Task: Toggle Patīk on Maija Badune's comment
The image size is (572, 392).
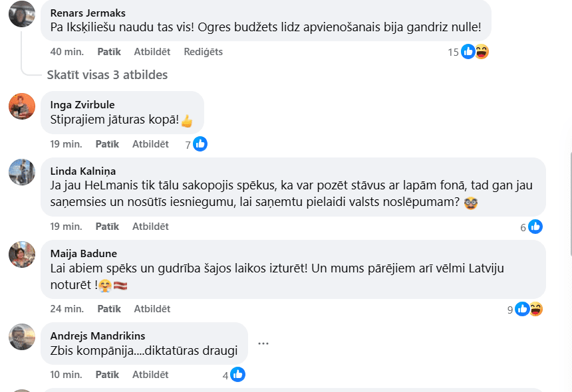Action: tap(109, 309)
